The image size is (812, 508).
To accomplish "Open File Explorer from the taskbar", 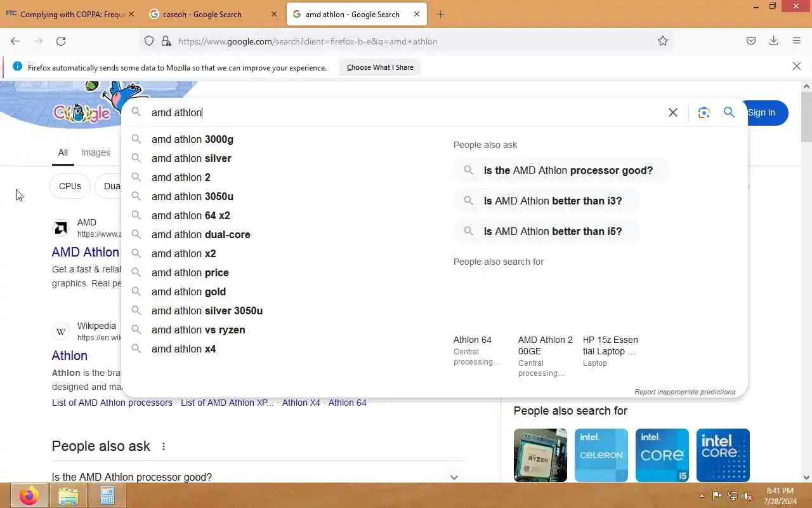I will [x=68, y=495].
